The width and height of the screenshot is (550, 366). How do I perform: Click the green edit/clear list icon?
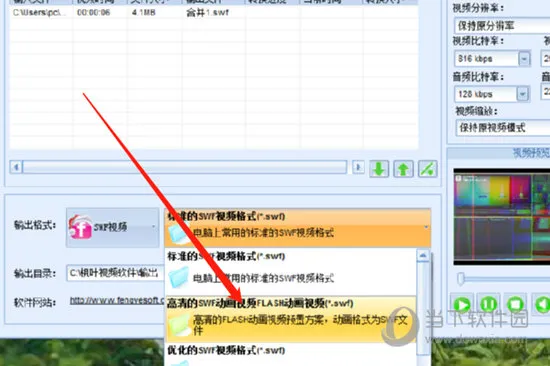coord(428,169)
